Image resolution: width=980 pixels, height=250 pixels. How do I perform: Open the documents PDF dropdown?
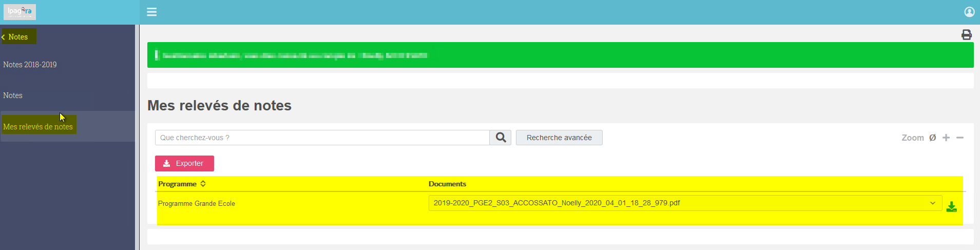click(x=685, y=203)
